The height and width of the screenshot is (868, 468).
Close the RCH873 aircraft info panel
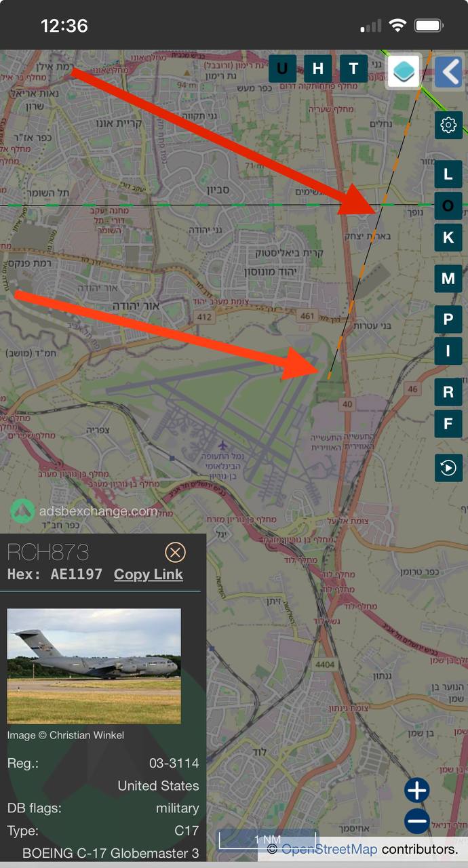tap(175, 553)
